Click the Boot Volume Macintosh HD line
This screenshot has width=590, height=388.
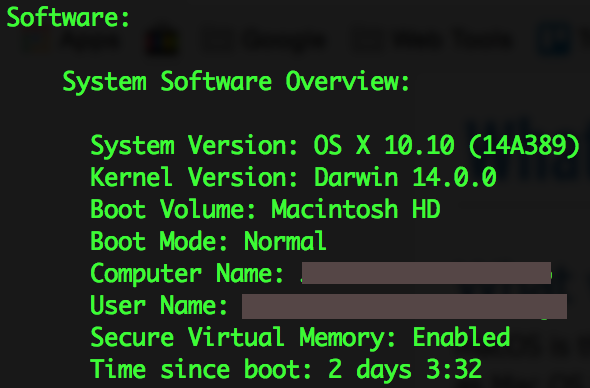[x=265, y=209]
